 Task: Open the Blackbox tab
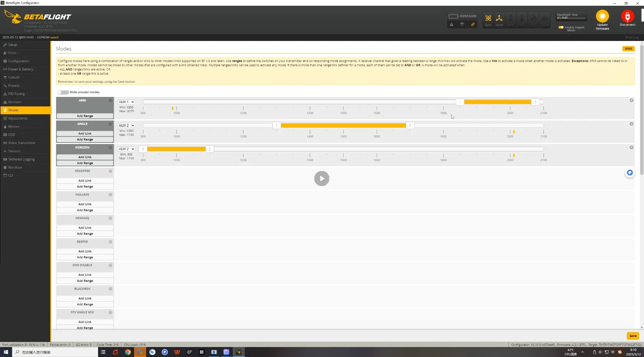[x=25, y=167]
